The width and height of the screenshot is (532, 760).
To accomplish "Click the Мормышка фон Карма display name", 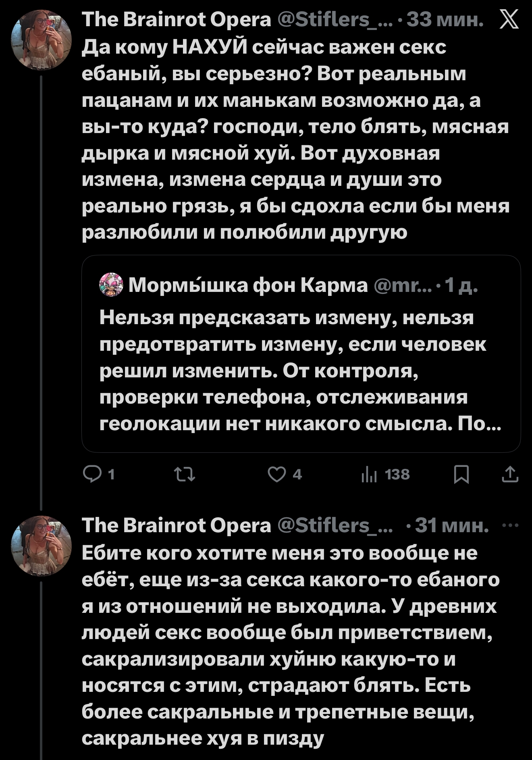I will point(248,285).
